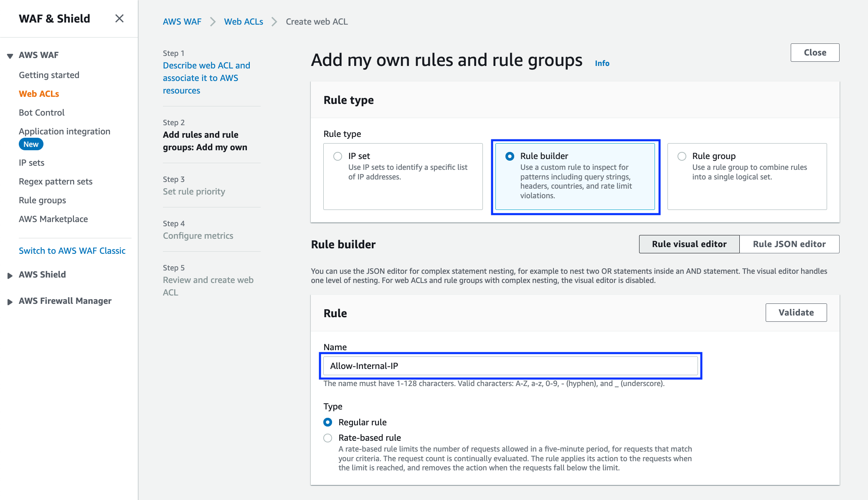
Task: Select the Rule builder rule type icon
Action: (x=510, y=156)
